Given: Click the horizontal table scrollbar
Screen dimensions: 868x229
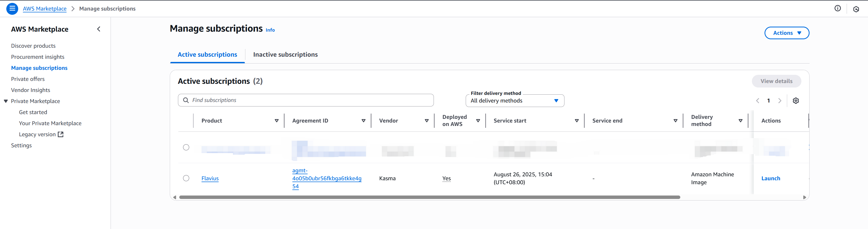Looking at the screenshot, I should (429, 197).
